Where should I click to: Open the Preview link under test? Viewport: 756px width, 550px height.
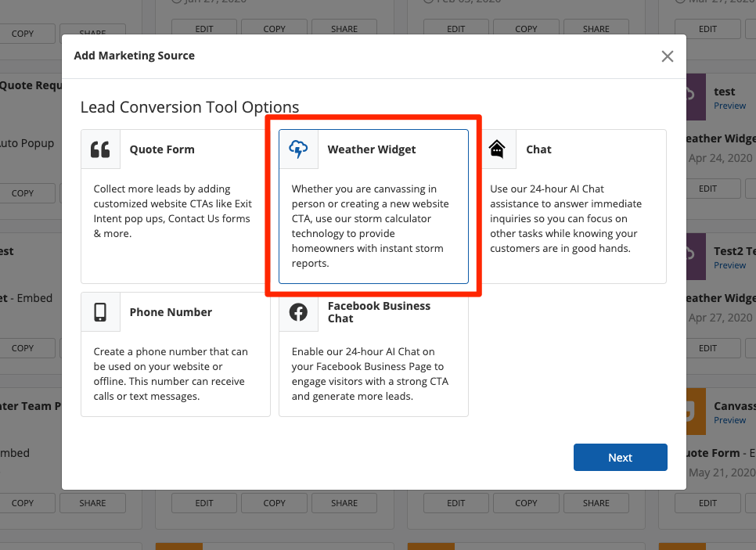(x=729, y=106)
